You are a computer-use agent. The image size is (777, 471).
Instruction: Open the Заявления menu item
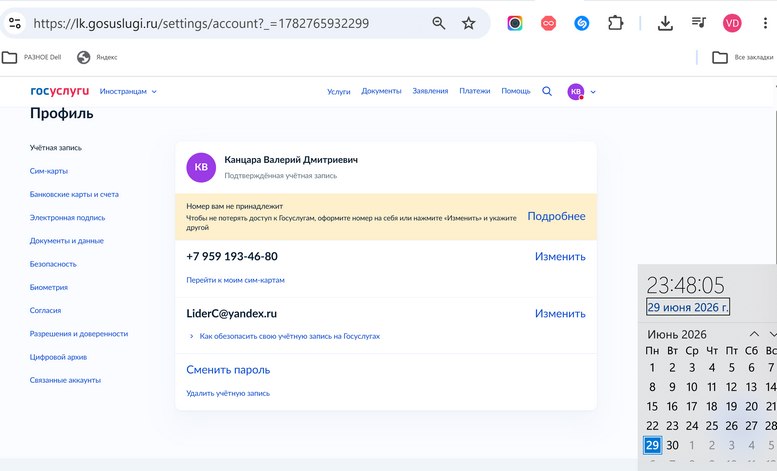430,91
